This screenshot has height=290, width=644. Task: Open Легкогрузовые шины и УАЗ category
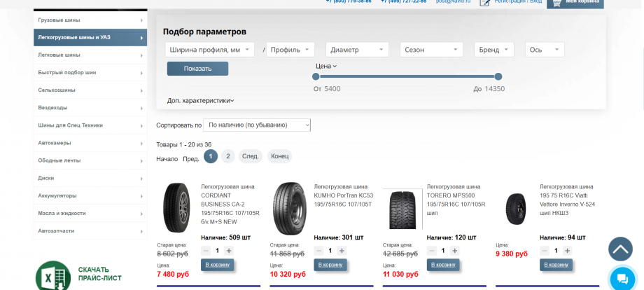[x=90, y=37]
